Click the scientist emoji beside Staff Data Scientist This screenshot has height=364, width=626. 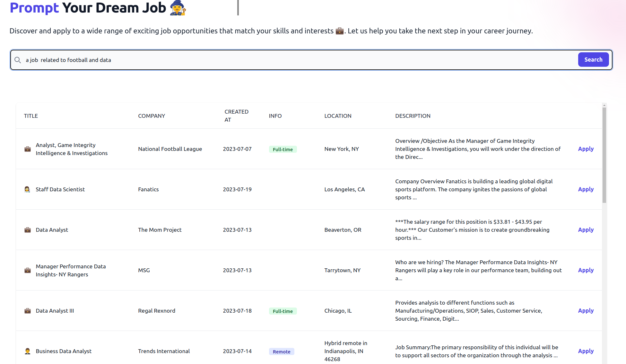27,189
